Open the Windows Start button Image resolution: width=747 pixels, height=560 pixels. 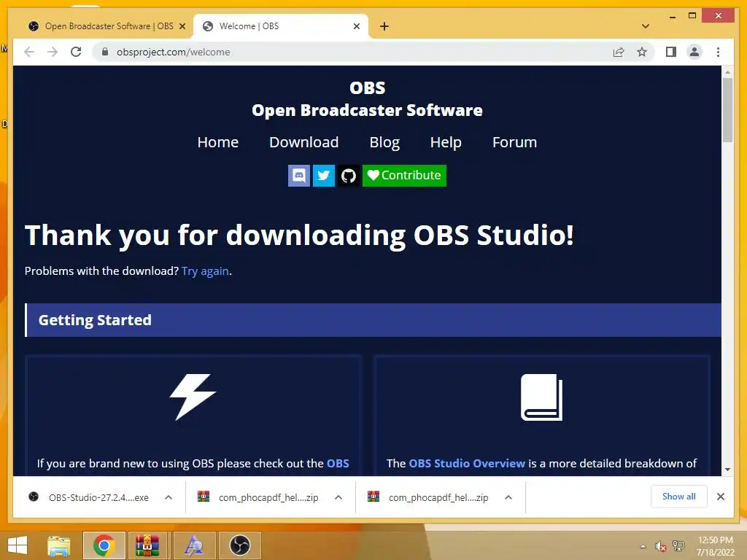click(18, 545)
